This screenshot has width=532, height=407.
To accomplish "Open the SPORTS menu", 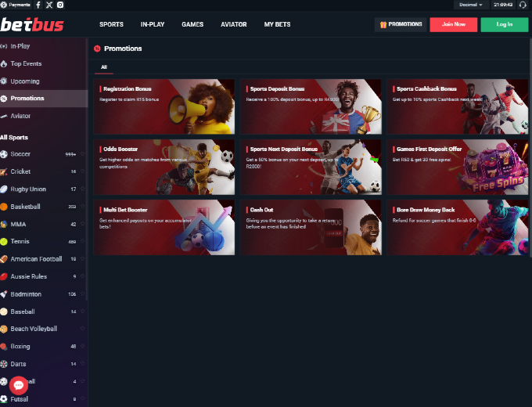I will [111, 24].
